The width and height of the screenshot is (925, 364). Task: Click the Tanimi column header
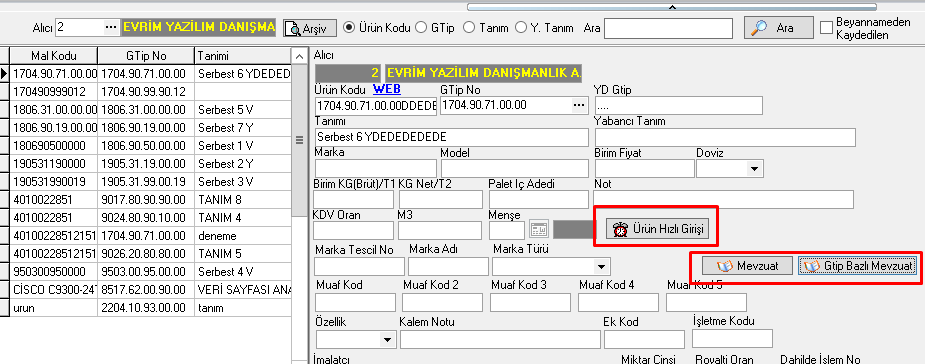point(243,56)
